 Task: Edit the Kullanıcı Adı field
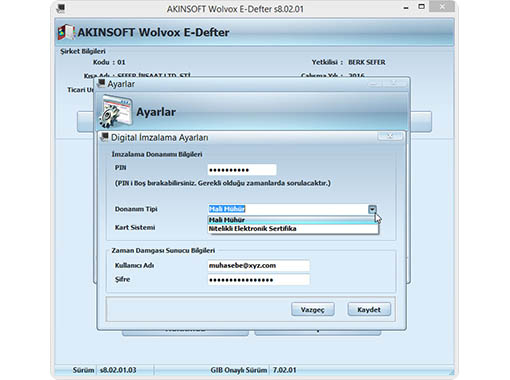pyautogui.click(x=259, y=265)
